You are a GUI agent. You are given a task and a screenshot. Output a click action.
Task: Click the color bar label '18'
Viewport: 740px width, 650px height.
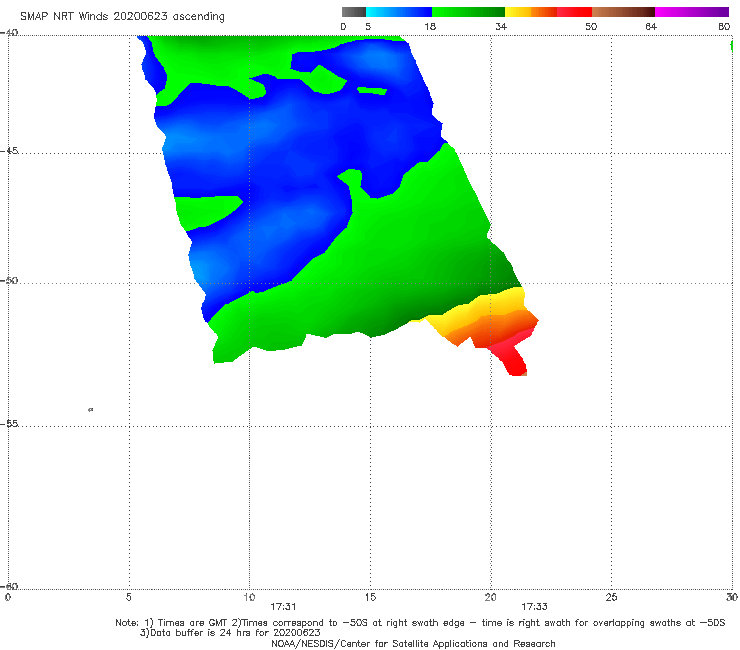point(430,26)
